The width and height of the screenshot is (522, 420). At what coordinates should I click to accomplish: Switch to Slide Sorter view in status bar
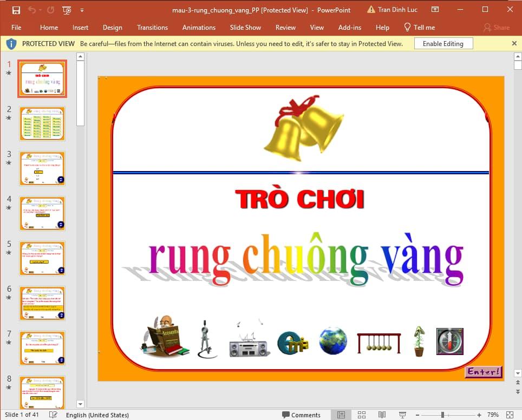(361, 415)
